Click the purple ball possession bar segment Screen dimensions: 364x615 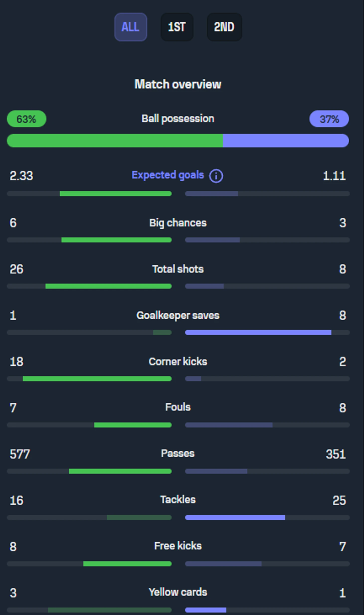286,140
